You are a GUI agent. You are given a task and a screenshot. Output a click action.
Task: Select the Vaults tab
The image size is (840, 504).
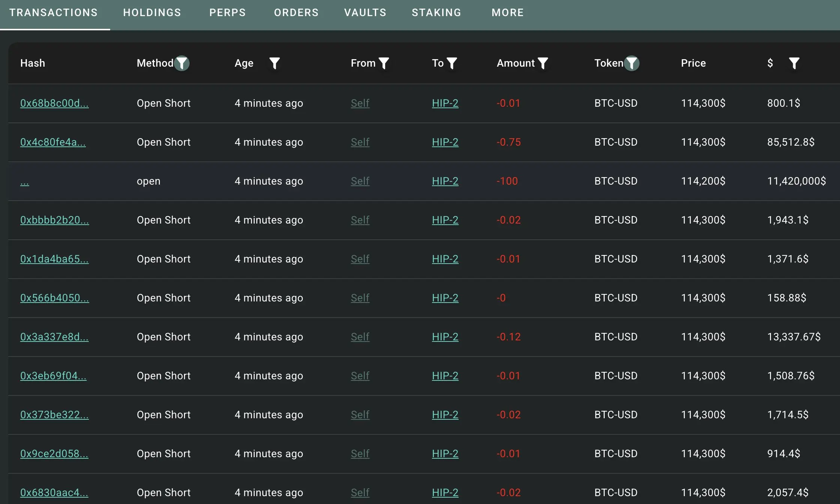(x=365, y=13)
